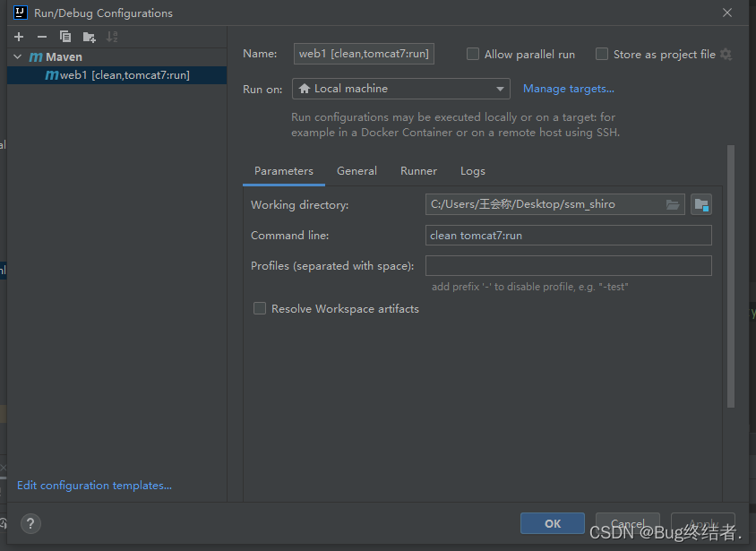Select web1 [clean,tomcat7:run] configuration
Screen dimensions: 756x551
click(x=124, y=75)
